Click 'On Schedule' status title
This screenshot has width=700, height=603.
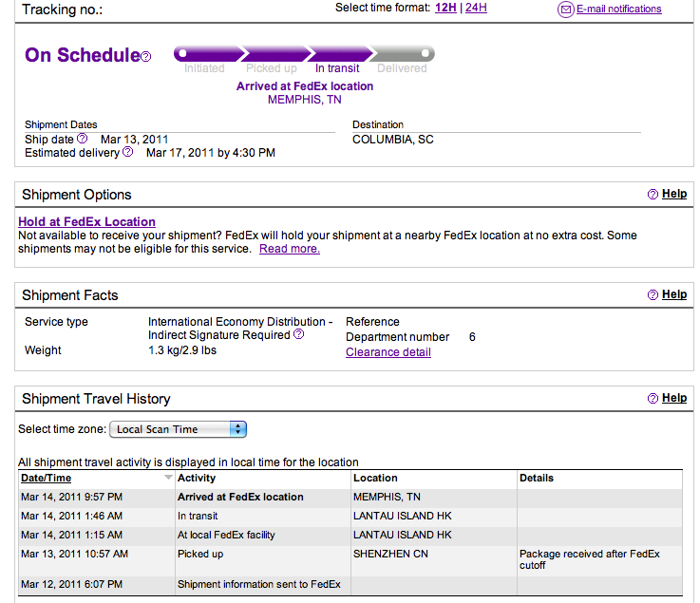[x=83, y=55]
